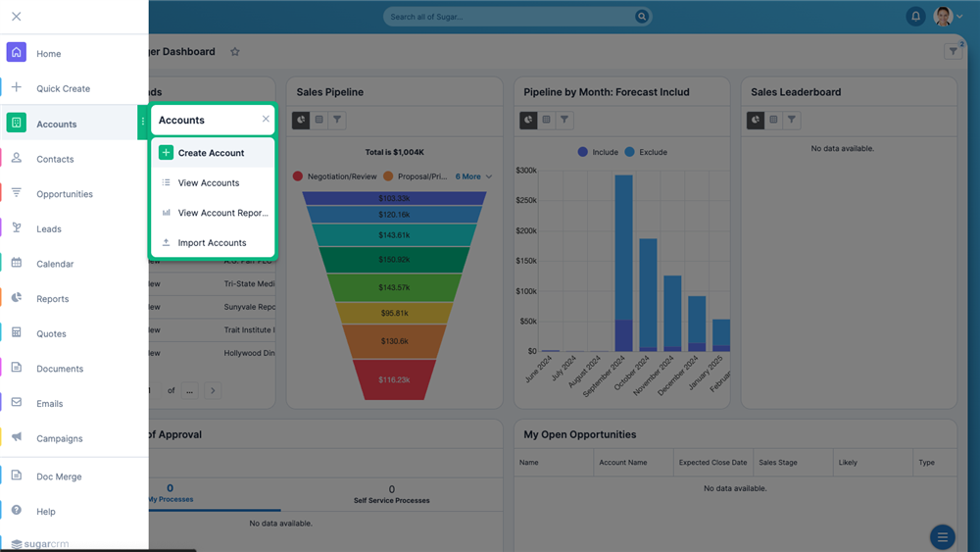Click the Home icon in sidebar
The height and width of the screenshot is (552, 980).
(17, 53)
